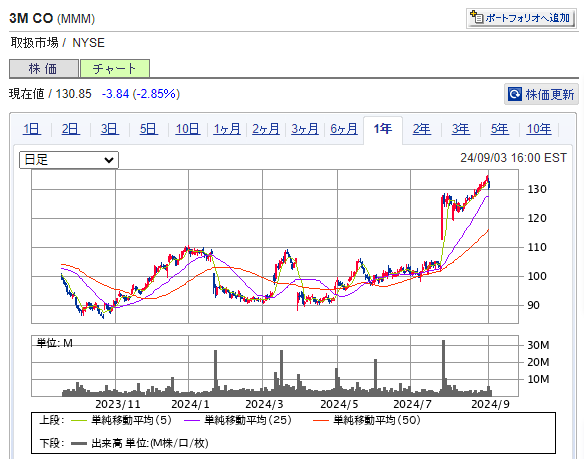Click the 2024/3 date axis label
584x459 pixels.
pyautogui.click(x=264, y=404)
